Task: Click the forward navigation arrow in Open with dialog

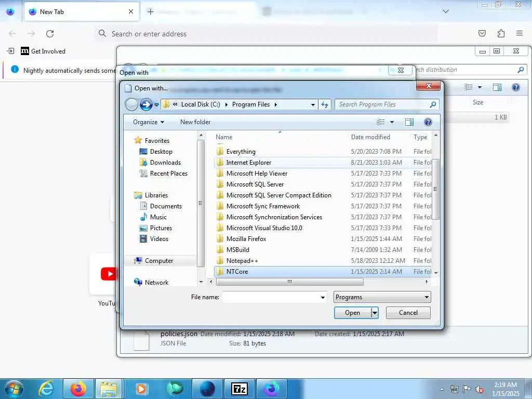Action: [146, 104]
